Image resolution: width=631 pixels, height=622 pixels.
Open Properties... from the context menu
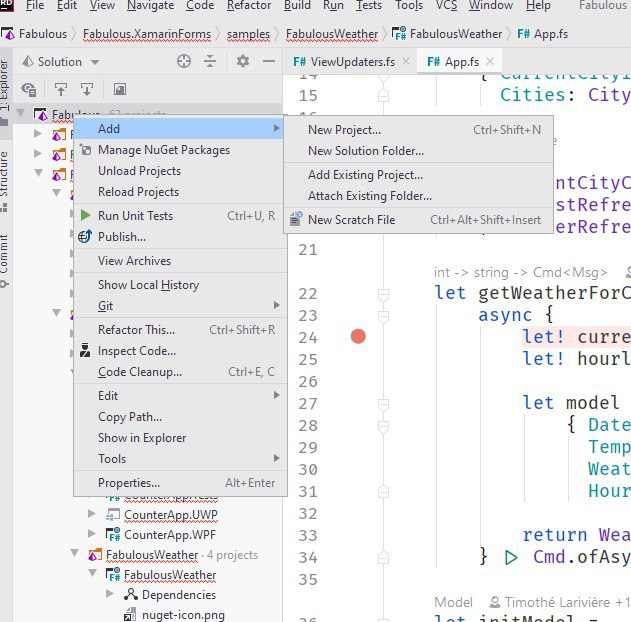[180, 482]
